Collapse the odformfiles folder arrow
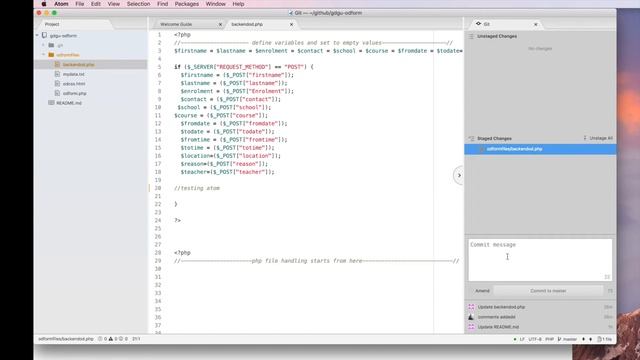The width and height of the screenshot is (640, 360). (44, 55)
